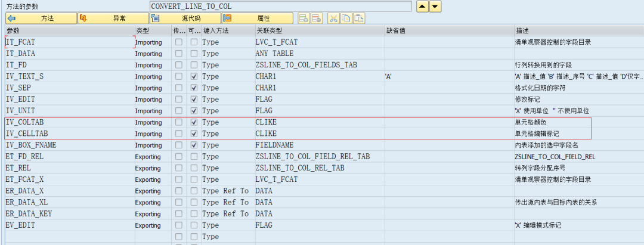The image size is (644, 245).
Task: Select the IV_BOX_FNAME parameter cell
Action: tap(70, 145)
